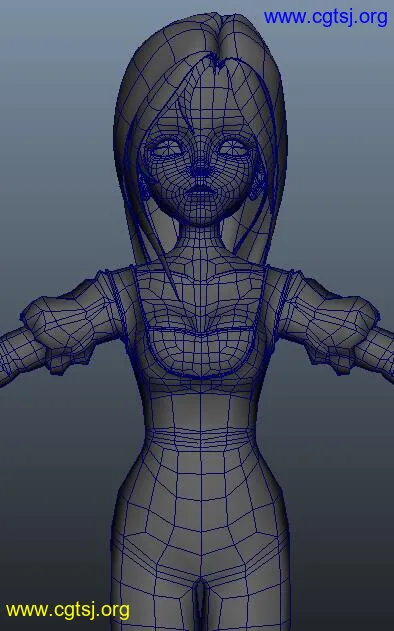Image resolution: width=394 pixels, height=631 pixels.
Task: Select the earring on the image's right
Action: 257,188
